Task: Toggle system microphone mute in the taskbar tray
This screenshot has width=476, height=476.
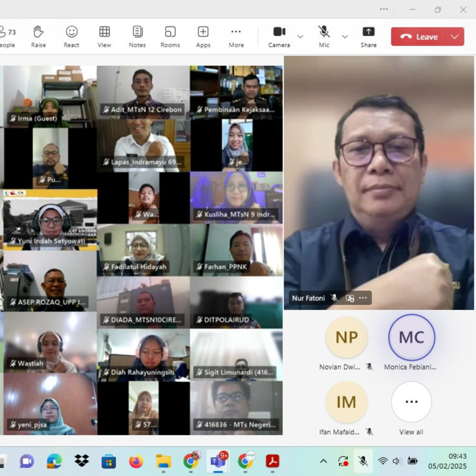Action: (363, 461)
